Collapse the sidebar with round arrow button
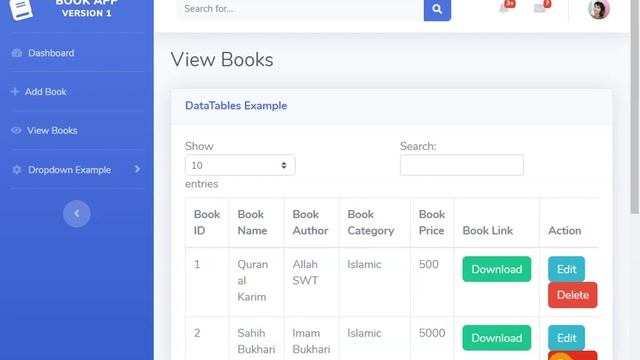 point(77,213)
